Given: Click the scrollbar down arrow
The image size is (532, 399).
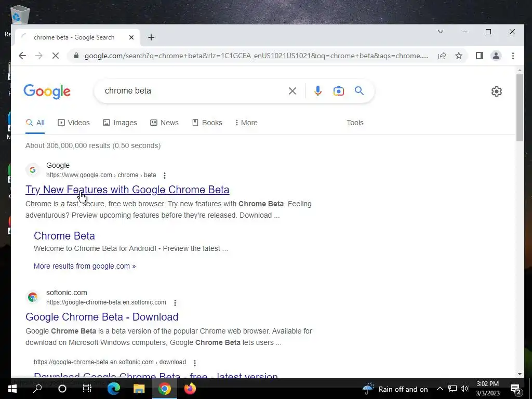Looking at the screenshot, I should [520, 374].
